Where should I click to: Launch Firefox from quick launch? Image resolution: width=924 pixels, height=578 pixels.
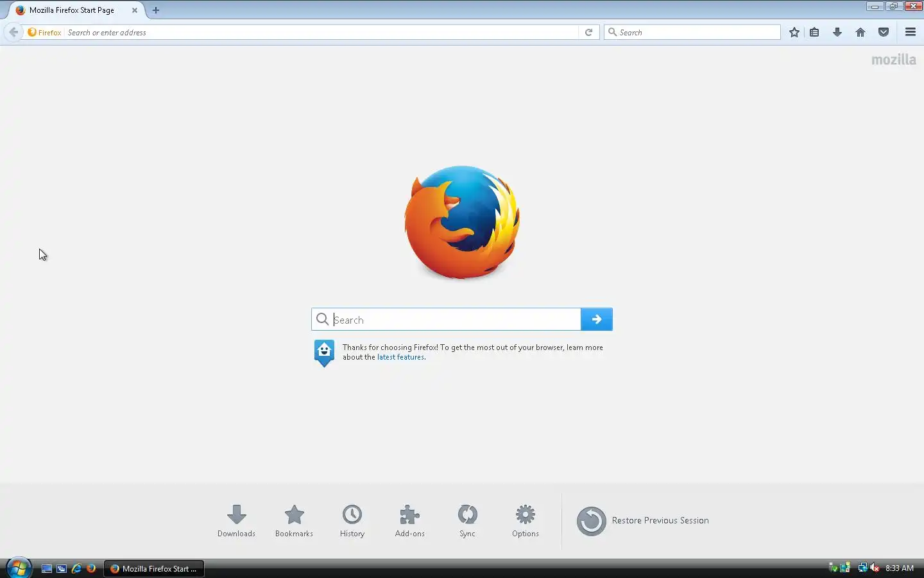[91, 568]
